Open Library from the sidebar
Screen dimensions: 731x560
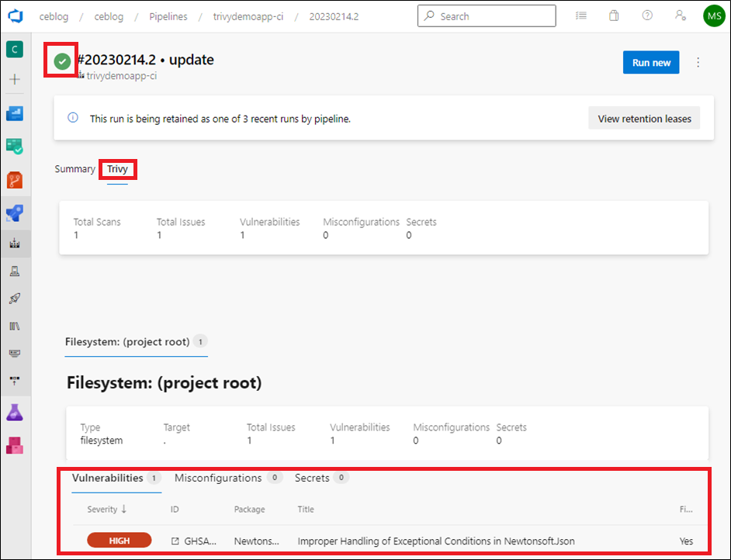point(15,326)
